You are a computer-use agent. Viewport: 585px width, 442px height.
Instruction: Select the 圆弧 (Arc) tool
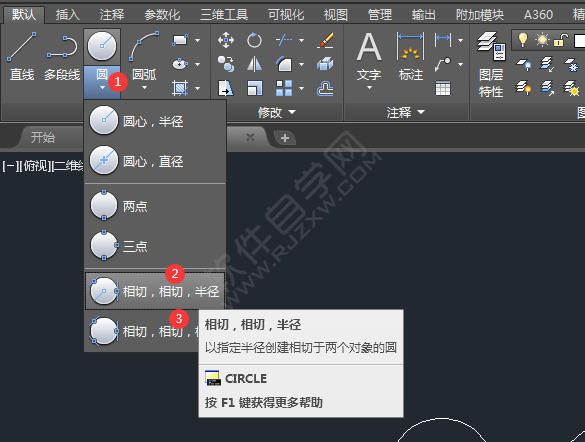point(144,56)
